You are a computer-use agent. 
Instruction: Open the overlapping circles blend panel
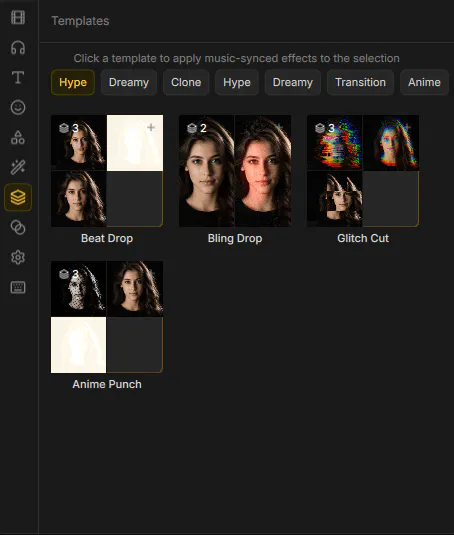tap(18, 228)
